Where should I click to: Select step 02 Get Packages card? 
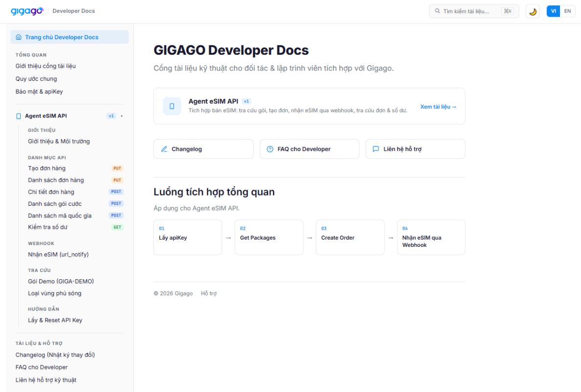(269, 237)
